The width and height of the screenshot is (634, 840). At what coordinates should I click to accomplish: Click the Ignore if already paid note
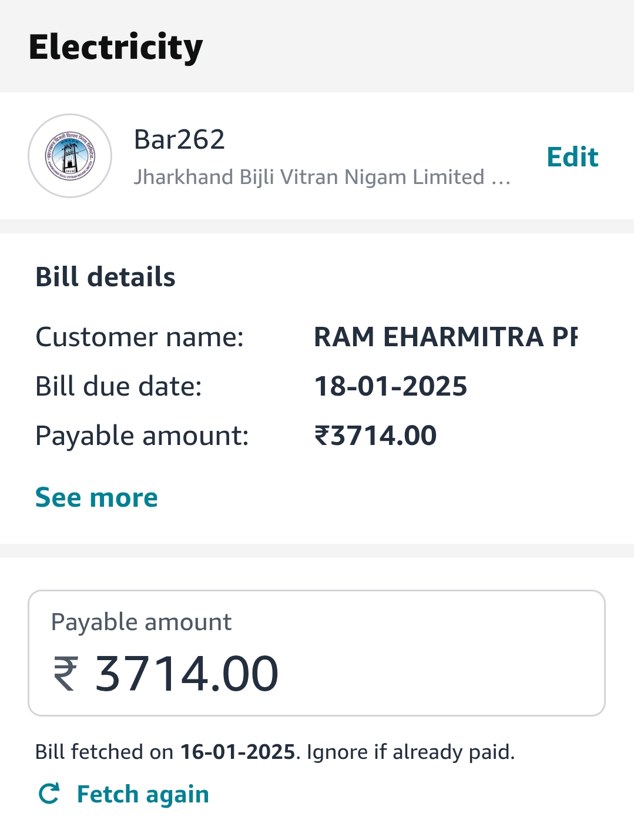[410, 752]
